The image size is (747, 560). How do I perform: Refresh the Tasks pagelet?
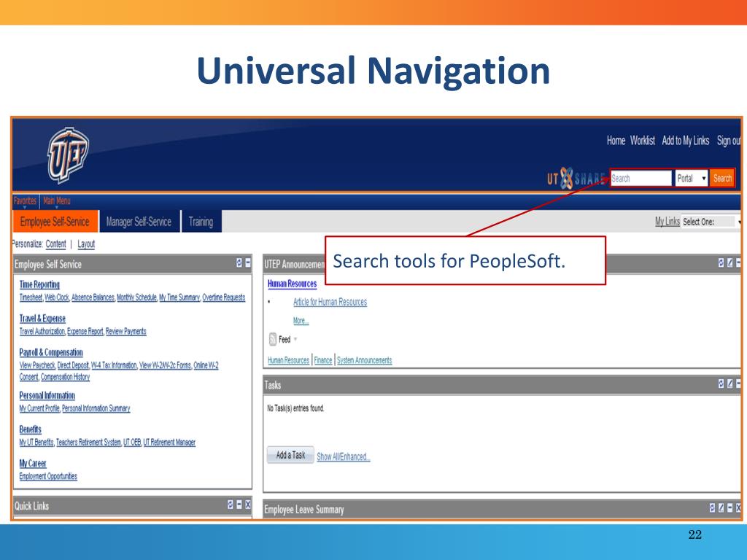[x=721, y=384]
